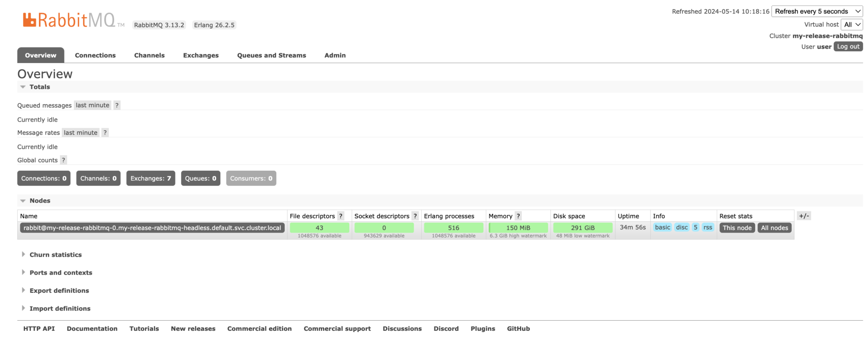Click the RabbitMQ logo
The height and width of the screenshot is (358, 868).
pos(73,20)
